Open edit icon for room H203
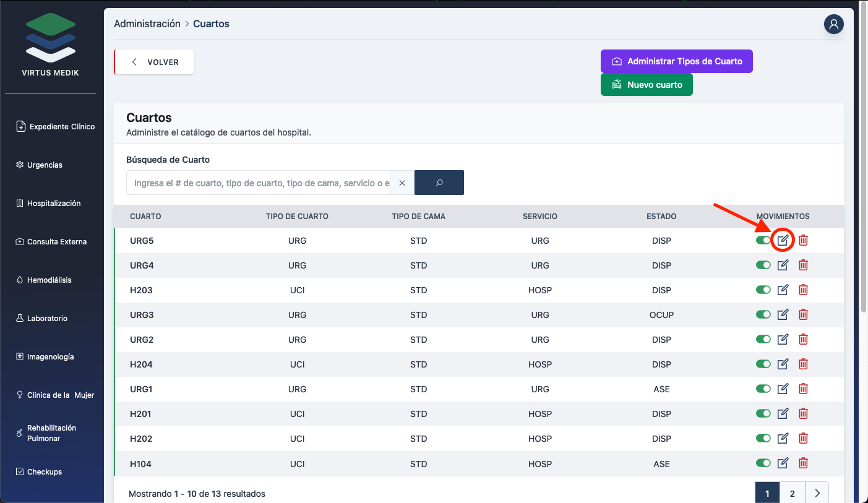Image resolution: width=868 pixels, height=503 pixels. pos(783,290)
